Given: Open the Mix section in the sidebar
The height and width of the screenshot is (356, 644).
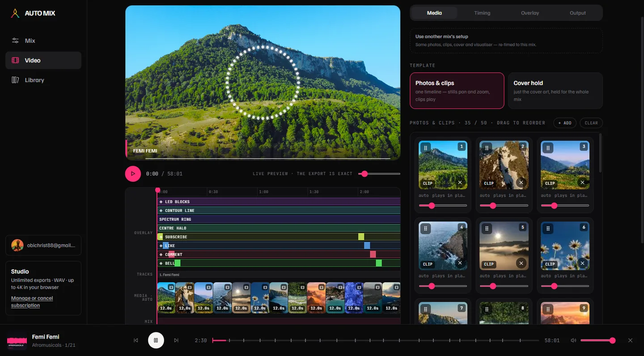Looking at the screenshot, I should (x=43, y=41).
